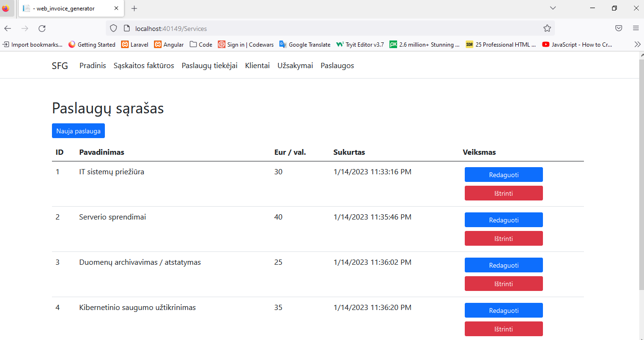
Task: Open the Laravel bookmark
Action: (x=134, y=44)
